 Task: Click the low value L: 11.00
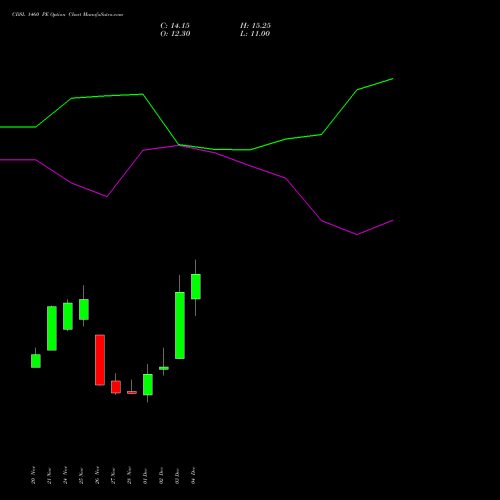(255, 34)
